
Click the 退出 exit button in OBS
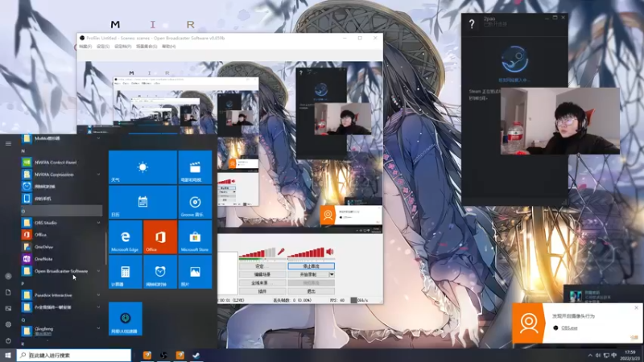click(311, 291)
